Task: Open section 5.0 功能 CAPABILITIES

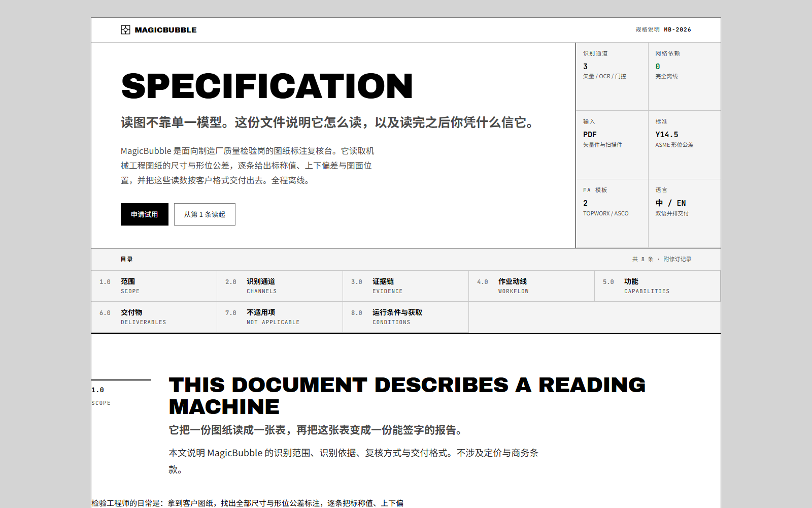Action: tap(658, 286)
